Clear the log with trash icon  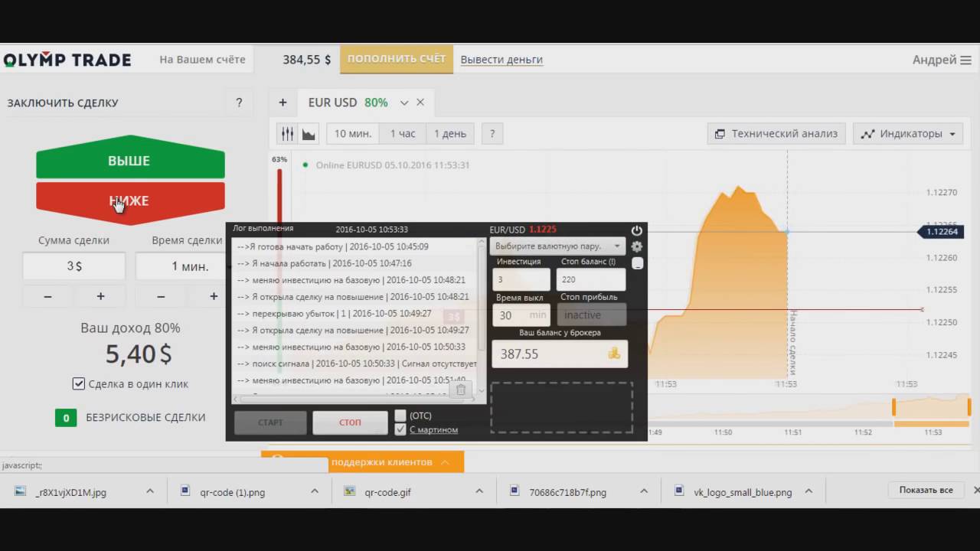pyautogui.click(x=461, y=390)
